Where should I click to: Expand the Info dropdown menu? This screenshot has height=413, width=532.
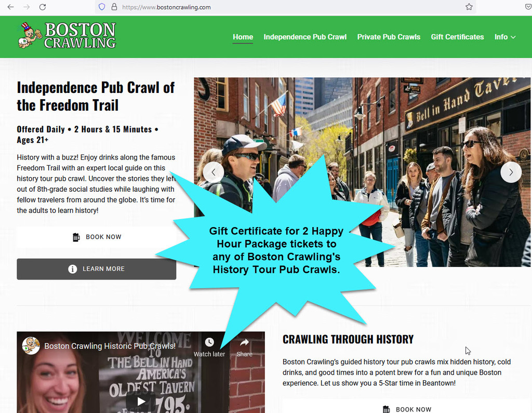pos(504,37)
